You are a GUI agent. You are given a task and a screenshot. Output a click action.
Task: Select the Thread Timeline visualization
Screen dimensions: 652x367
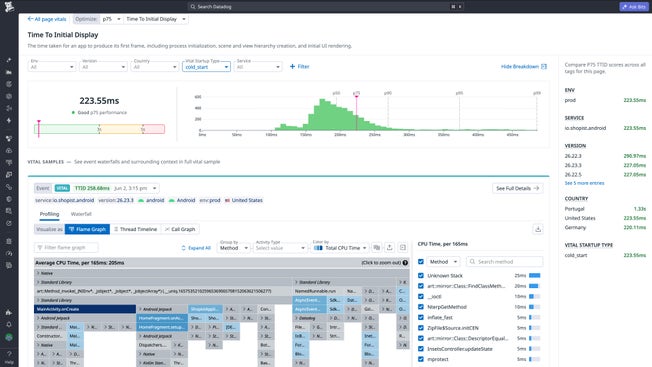(x=136, y=229)
